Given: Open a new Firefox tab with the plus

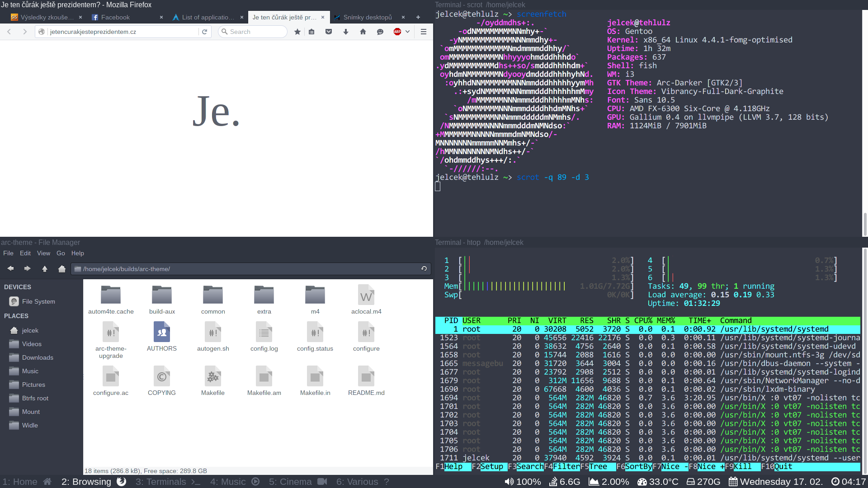Looking at the screenshot, I should [418, 17].
